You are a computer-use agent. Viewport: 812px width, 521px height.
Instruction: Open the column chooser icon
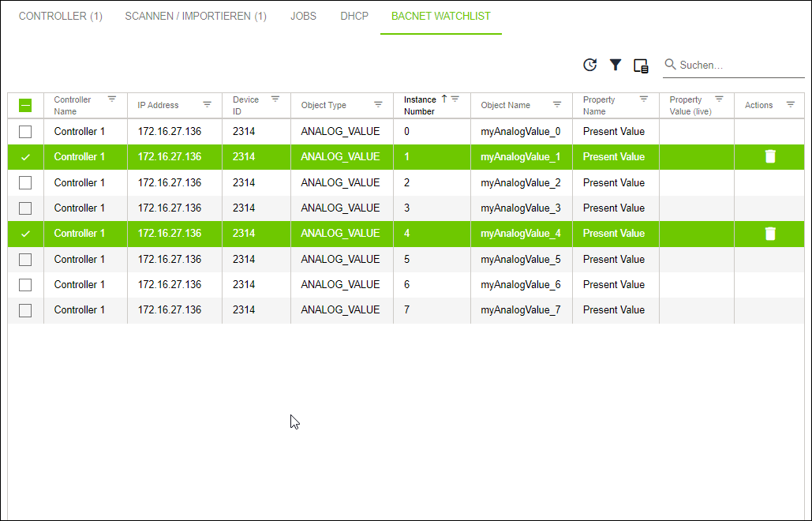[641, 66]
